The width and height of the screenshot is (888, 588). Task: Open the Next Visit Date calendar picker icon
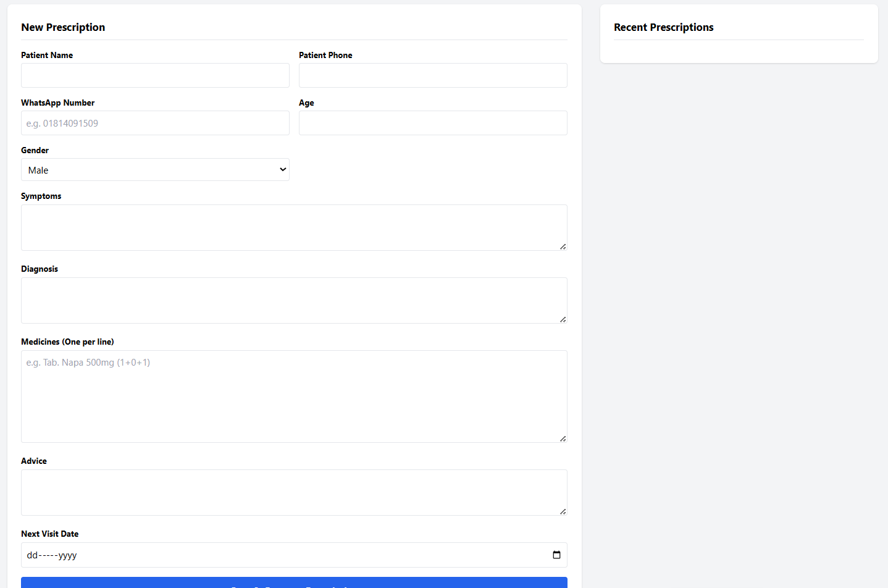click(556, 555)
